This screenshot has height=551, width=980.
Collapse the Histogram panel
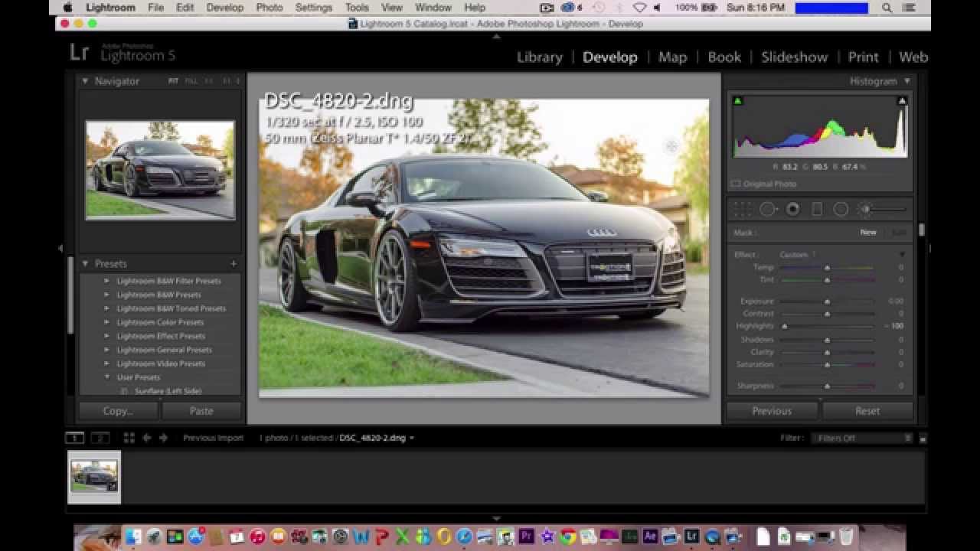pos(907,81)
